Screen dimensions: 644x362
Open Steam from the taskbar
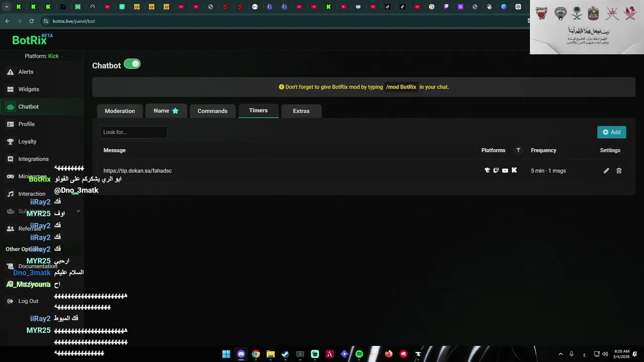(285, 354)
